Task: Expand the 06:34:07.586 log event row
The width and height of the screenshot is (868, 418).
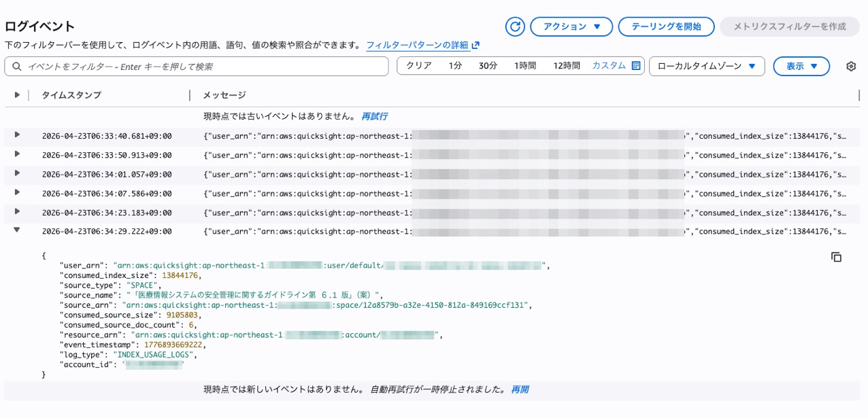Action: tap(17, 192)
